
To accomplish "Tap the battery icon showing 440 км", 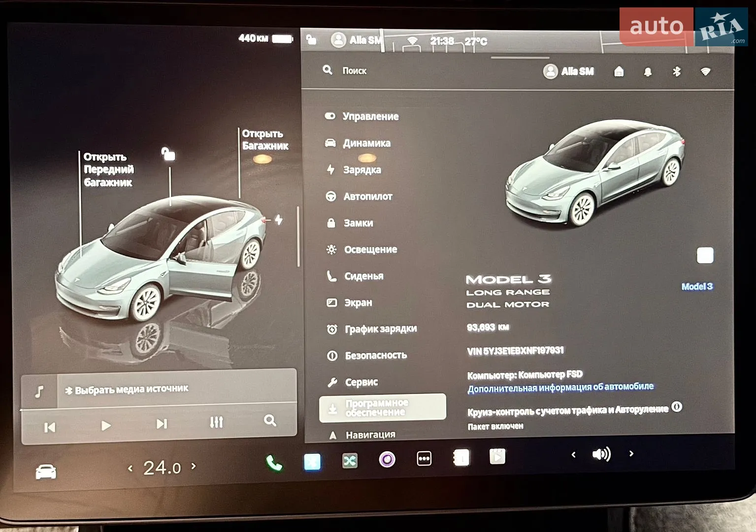I will (x=282, y=38).
